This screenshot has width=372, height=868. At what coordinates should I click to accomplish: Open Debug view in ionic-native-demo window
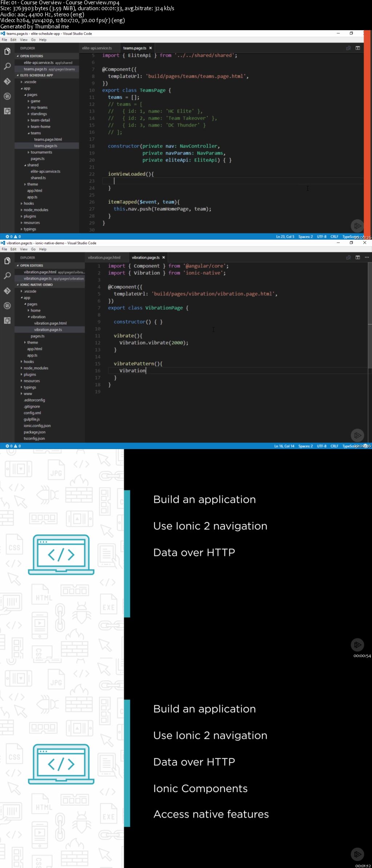tap(7, 305)
